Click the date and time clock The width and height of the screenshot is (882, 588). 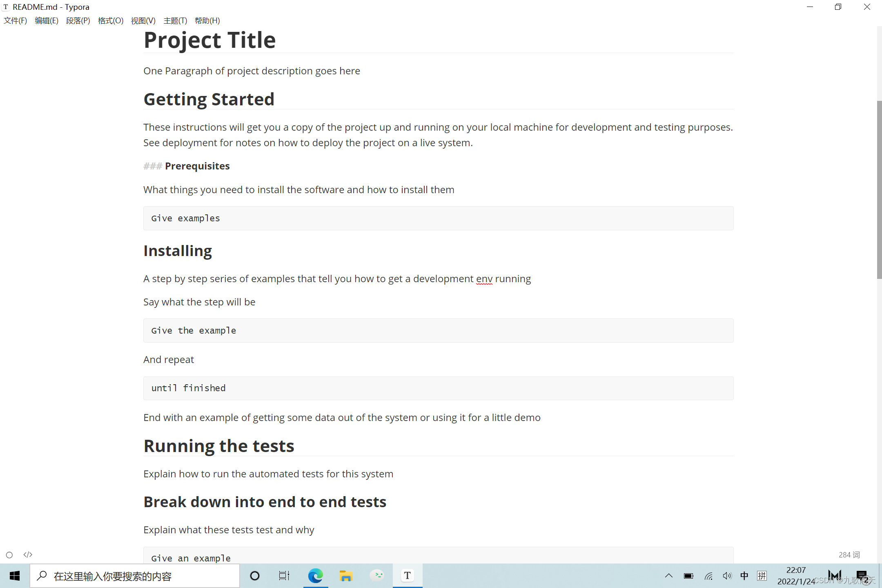[x=796, y=576]
